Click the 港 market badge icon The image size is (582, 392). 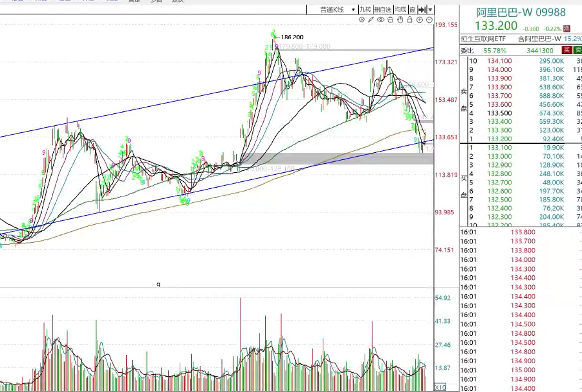[x=567, y=29]
